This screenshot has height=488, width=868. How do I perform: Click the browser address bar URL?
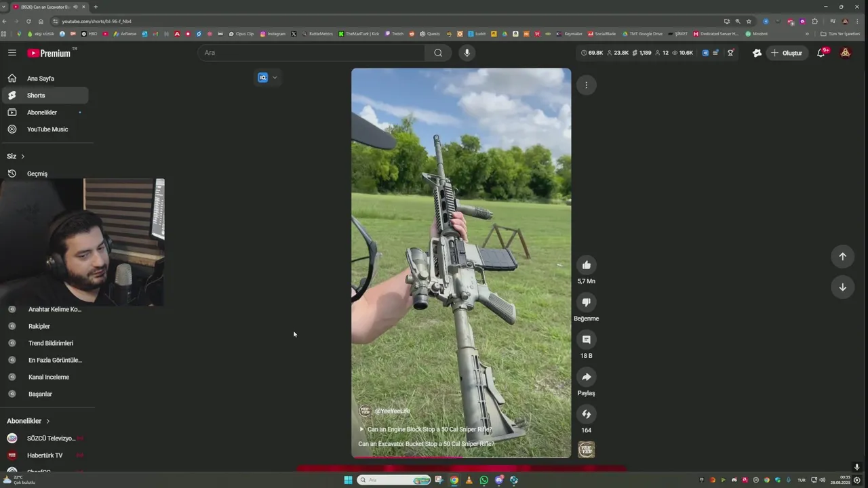click(96, 22)
